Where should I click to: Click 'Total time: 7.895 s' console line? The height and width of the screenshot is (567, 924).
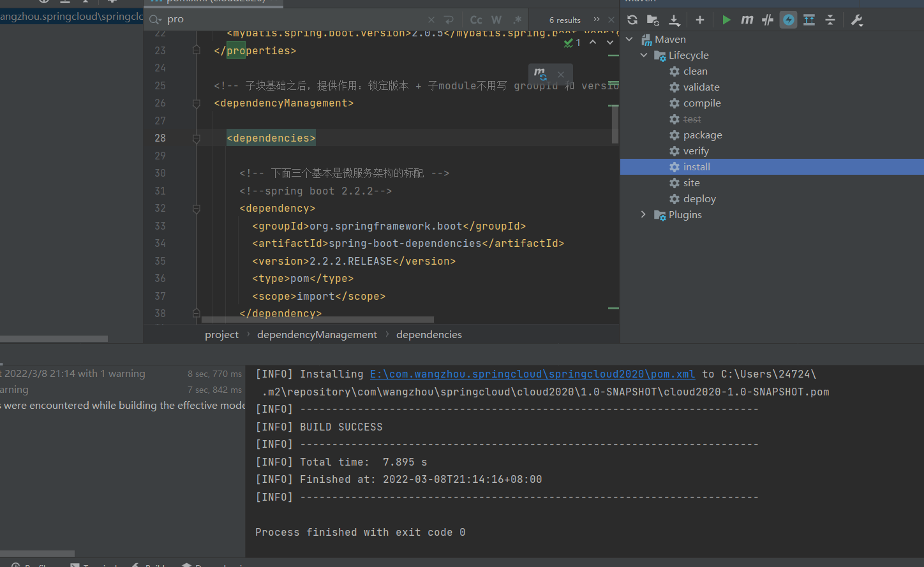pyautogui.click(x=364, y=462)
